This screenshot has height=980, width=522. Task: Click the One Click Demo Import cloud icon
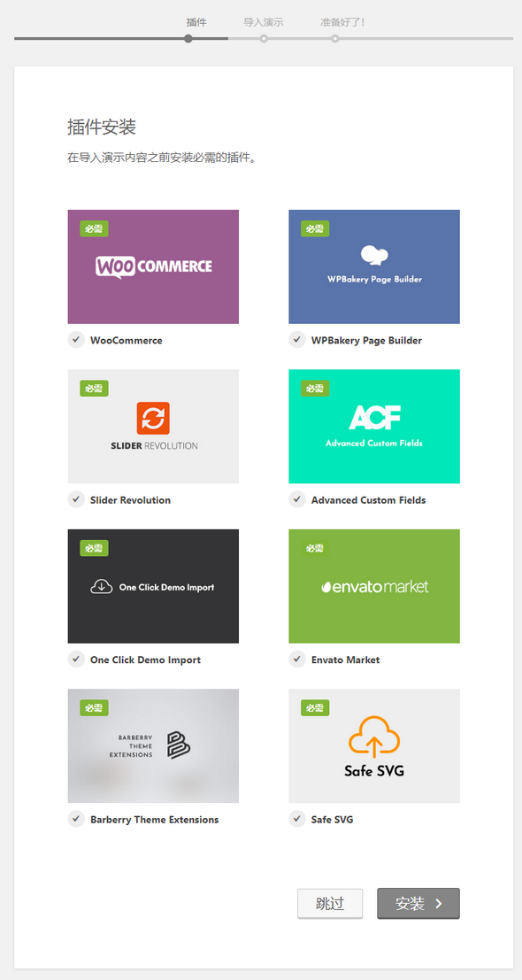click(101, 587)
